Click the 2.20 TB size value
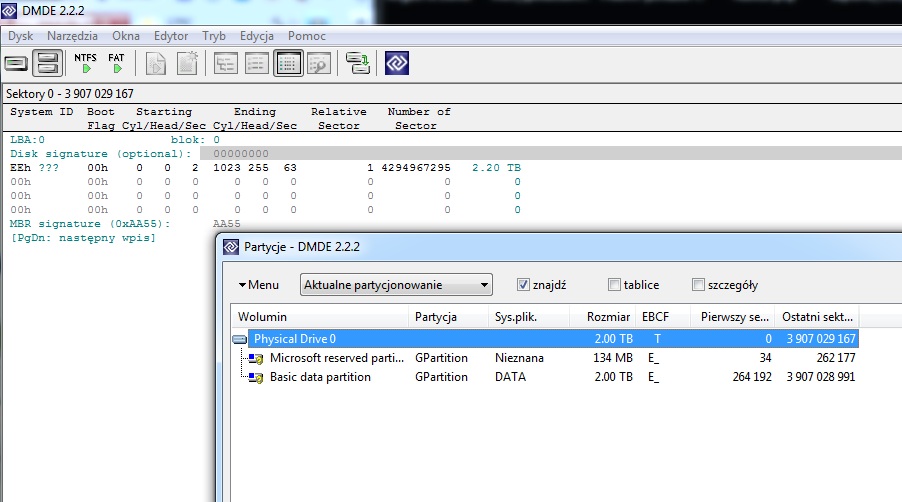The height and width of the screenshot is (502, 902). (496, 168)
